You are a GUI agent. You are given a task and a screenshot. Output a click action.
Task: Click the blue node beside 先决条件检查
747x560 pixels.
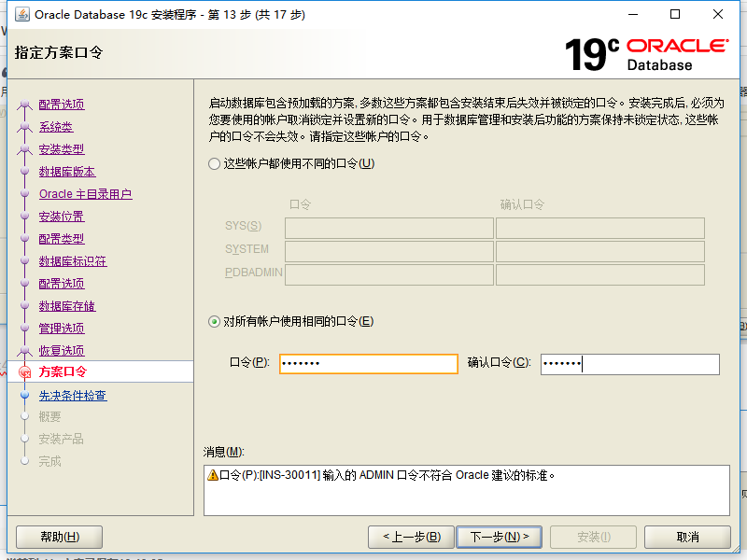[25, 395]
